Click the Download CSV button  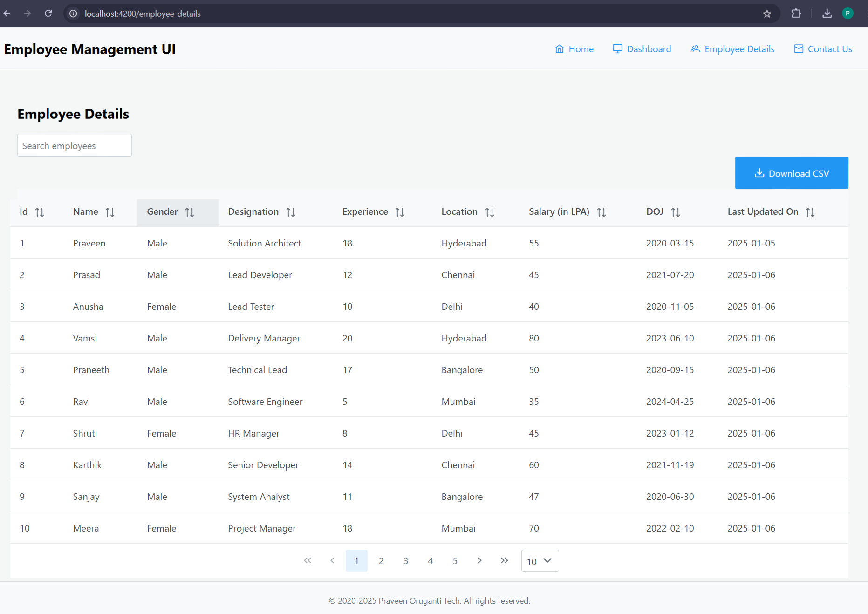tap(792, 173)
